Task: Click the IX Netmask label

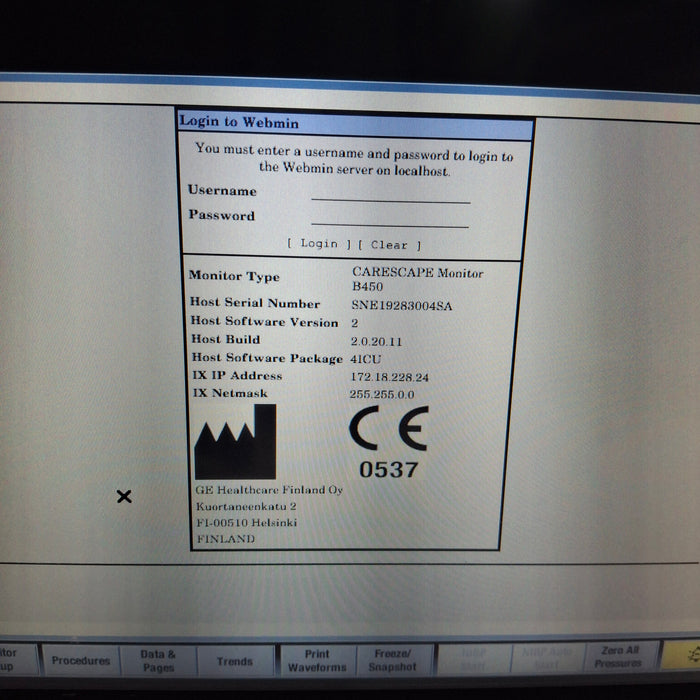Action: point(230,393)
